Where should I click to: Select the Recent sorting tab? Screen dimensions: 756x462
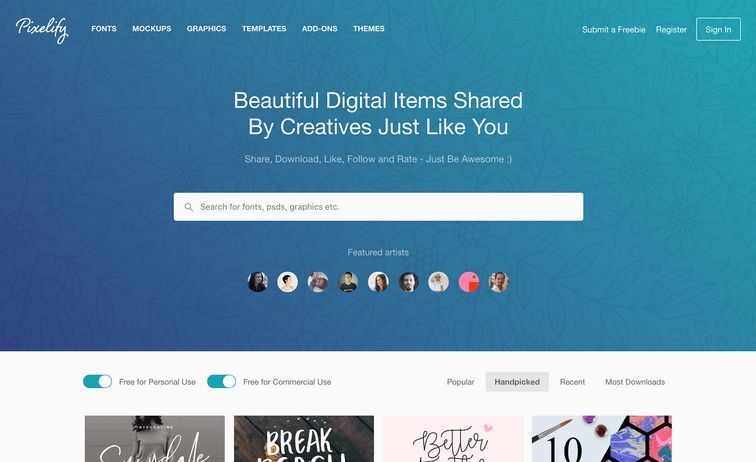tap(572, 382)
